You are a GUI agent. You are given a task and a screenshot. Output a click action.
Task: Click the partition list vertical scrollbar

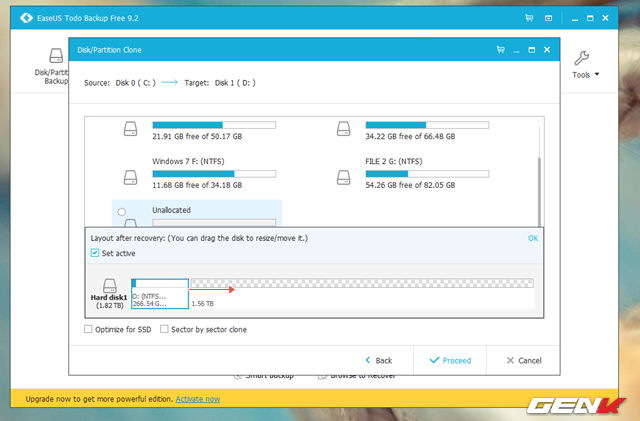point(539,192)
